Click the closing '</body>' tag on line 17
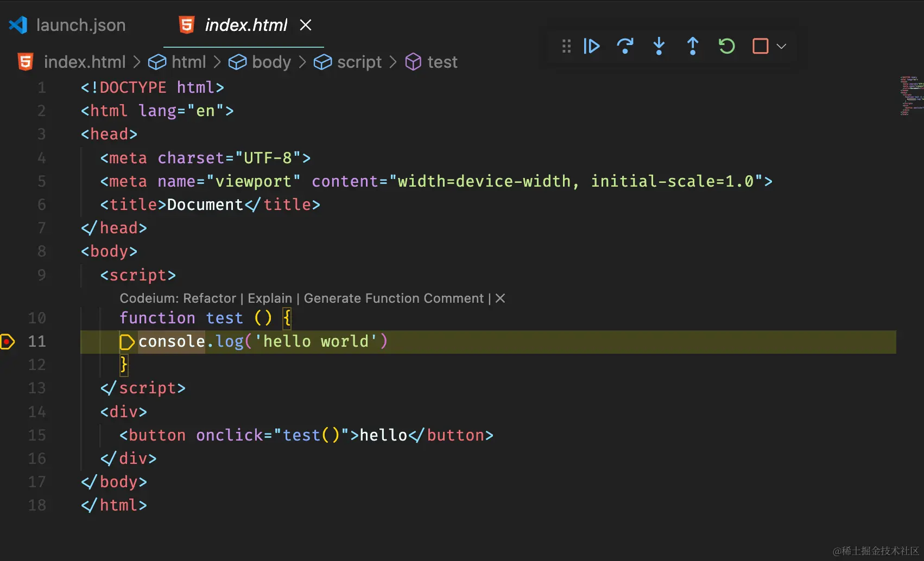 (x=114, y=482)
